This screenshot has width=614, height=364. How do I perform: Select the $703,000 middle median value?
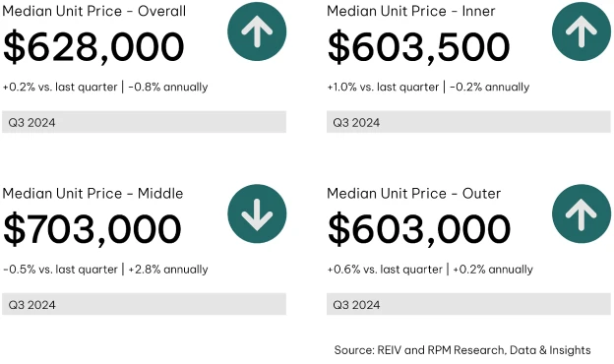click(x=92, y=229)
